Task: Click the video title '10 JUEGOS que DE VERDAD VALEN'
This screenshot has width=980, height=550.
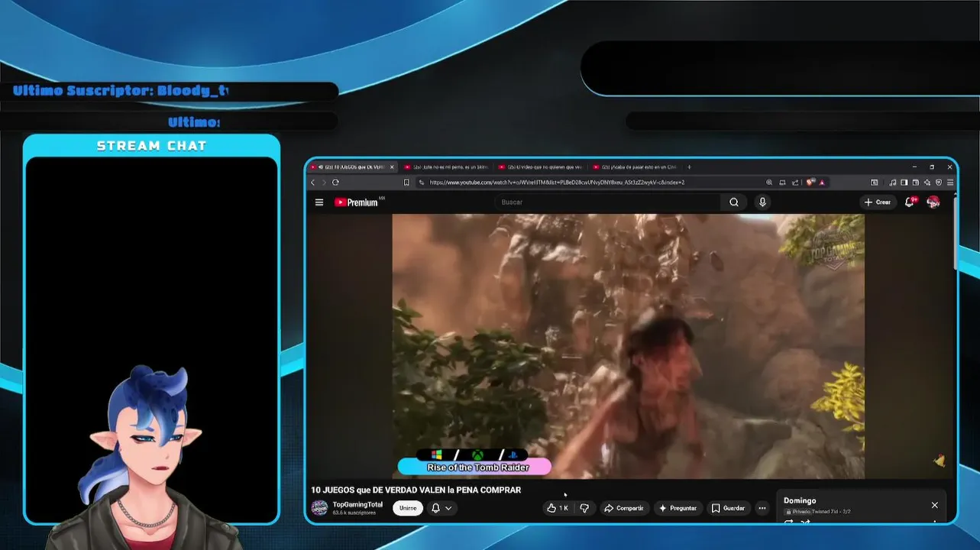Action: click(x=416, y=490)
